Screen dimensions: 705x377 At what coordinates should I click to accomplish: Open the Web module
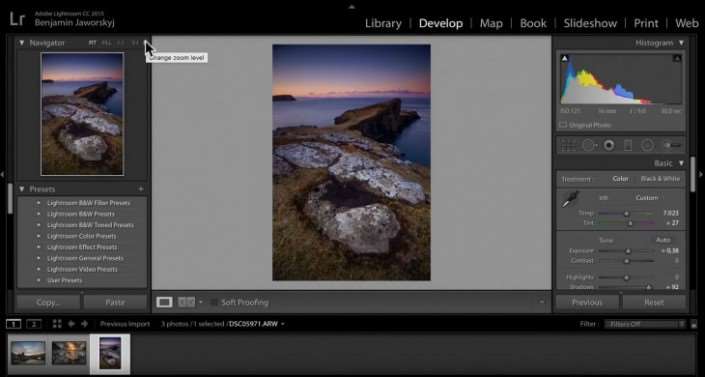[x=687, y=23]
